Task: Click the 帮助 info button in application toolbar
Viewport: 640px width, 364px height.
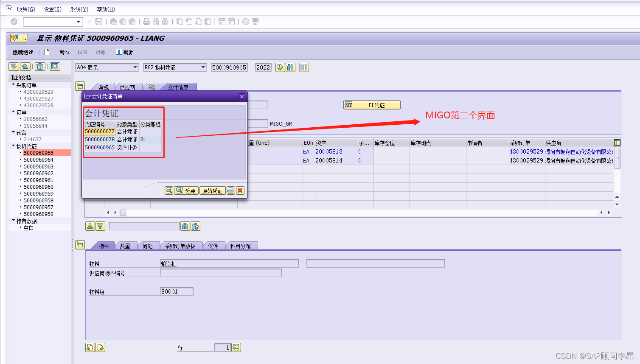Action: pos(125,52)
